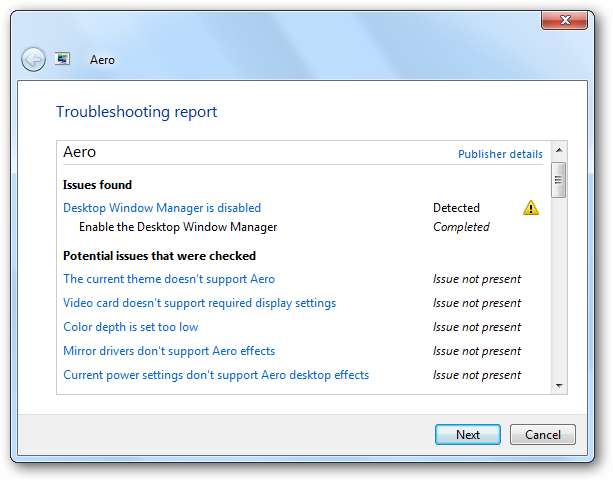Click the yellow warning triangle icon
The width and height of the screenshot is (613, 481).
pos(530,208)
